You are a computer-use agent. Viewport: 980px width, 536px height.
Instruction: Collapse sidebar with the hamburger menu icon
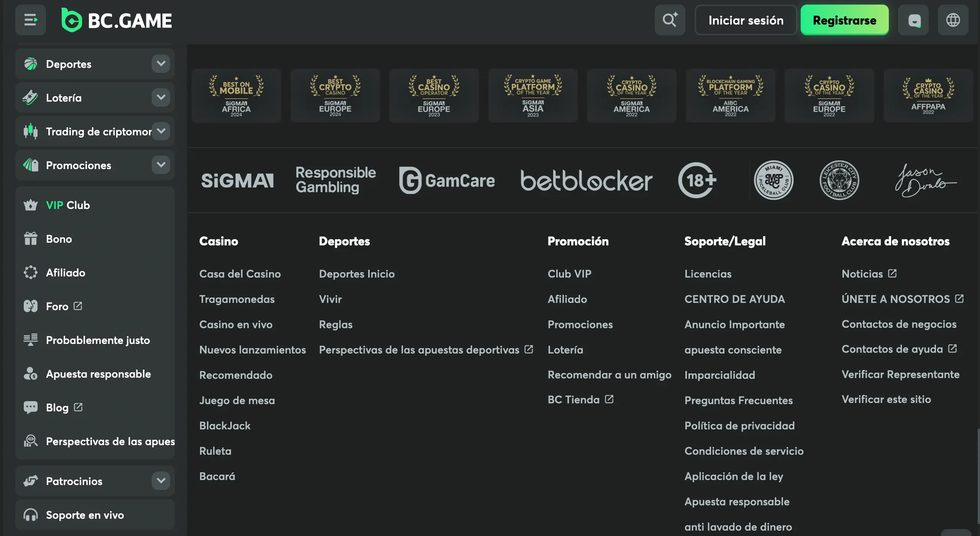pos(31,20)
